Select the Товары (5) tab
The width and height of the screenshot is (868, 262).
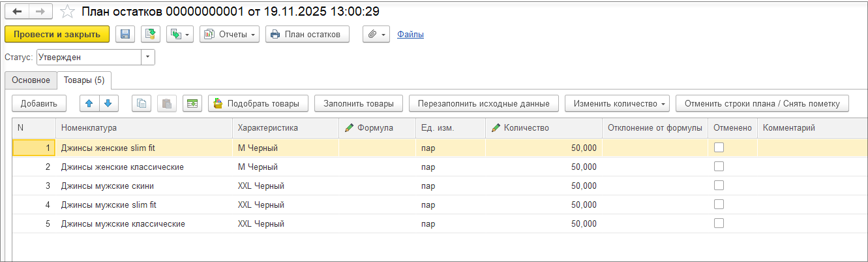[x=84, y=80]
